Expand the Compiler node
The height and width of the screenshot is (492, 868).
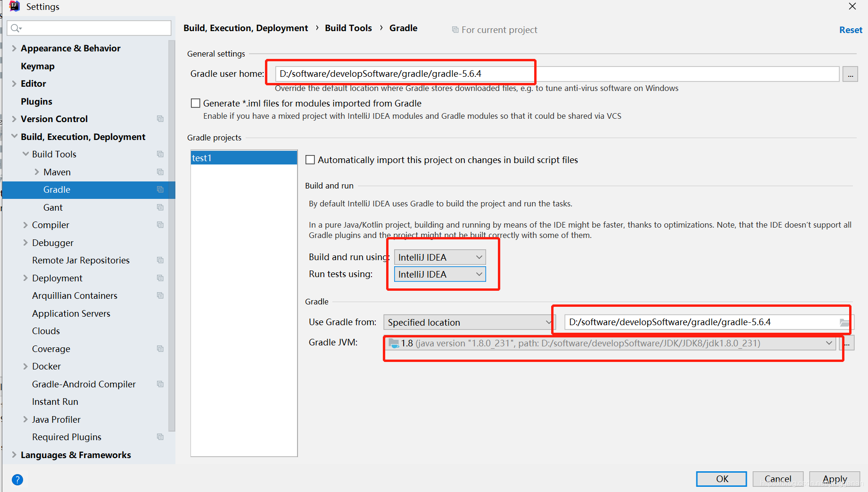(25, 225)
